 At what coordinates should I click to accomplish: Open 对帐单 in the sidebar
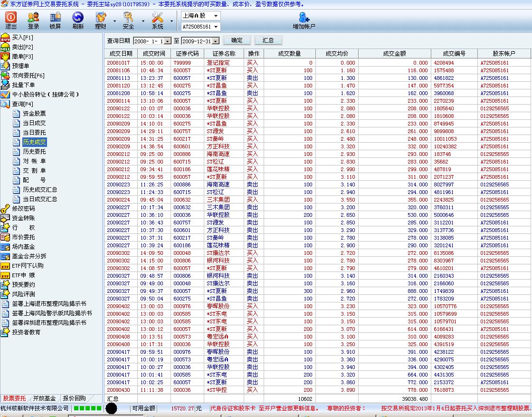pos(34,161)
